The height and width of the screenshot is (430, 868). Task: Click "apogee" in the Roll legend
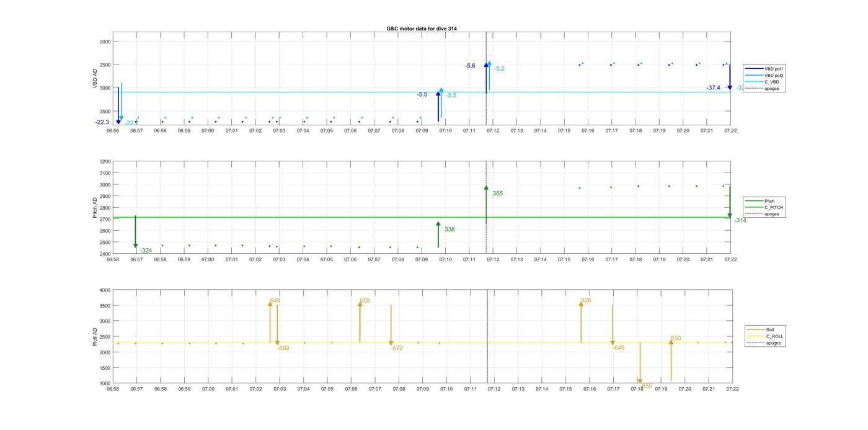tap(765, 343)
